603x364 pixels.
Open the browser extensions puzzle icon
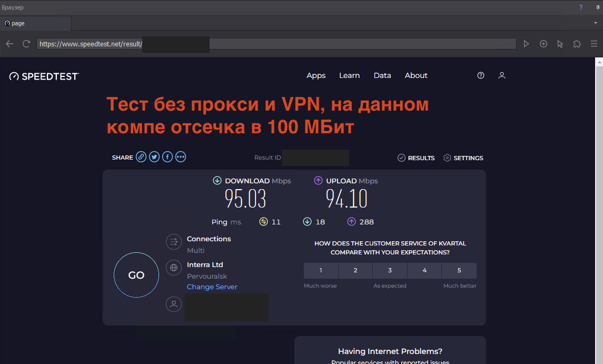[x=577, y=44]
